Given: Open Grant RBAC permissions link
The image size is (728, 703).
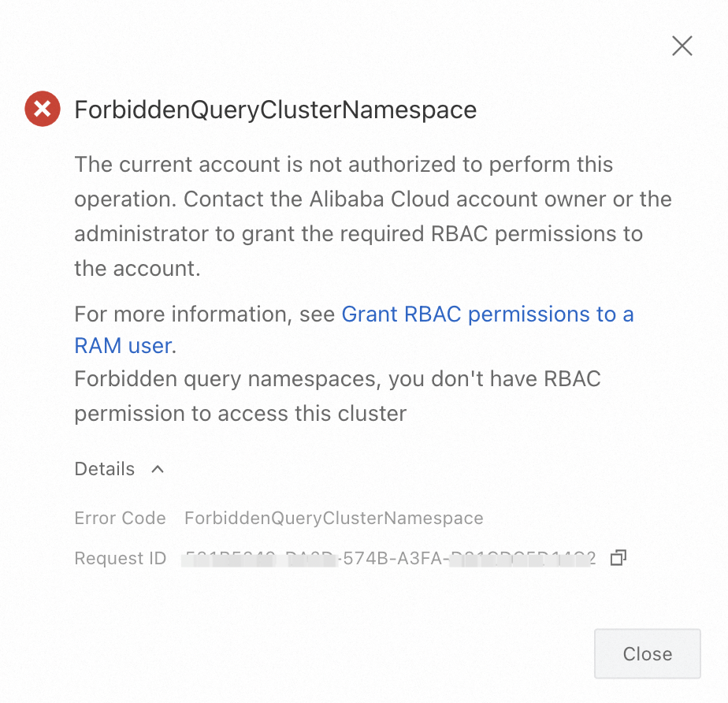Looking at the screenshot, I should click(x=487, y=314).
